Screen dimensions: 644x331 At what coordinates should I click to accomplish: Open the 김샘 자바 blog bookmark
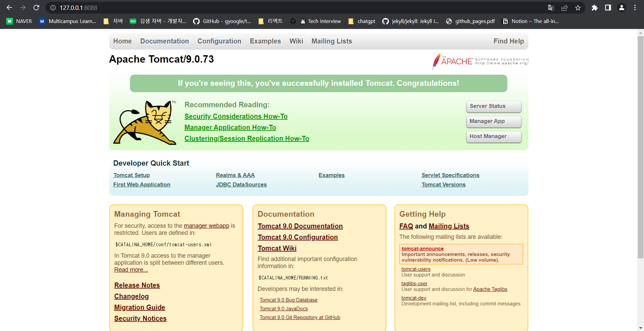[158, 21]
